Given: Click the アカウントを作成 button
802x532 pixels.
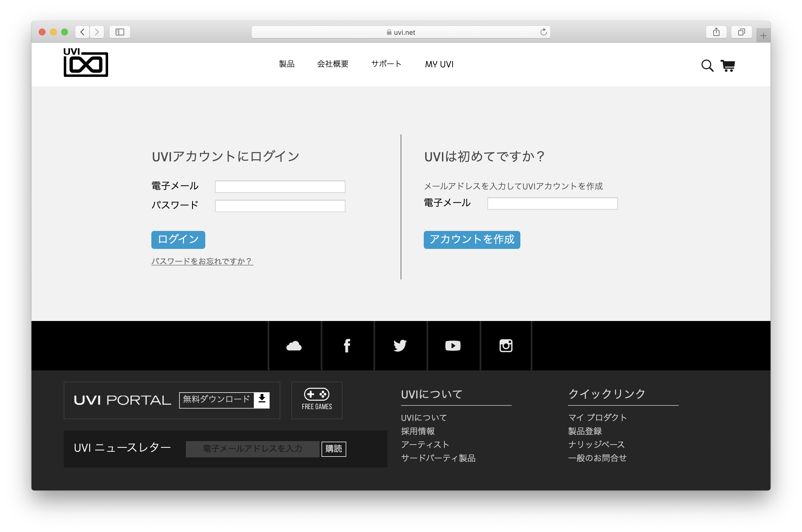Looking at the screenshot, I should tap(472, 240).
